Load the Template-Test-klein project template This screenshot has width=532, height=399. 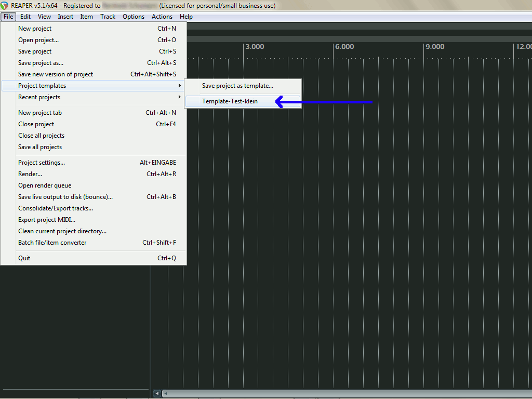tap(243, 101)
